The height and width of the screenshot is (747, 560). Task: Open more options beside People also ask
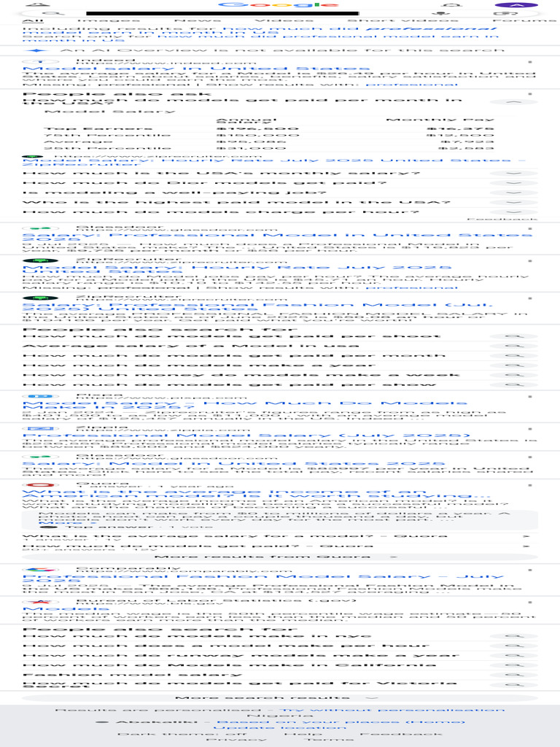[x=530, y=94]
